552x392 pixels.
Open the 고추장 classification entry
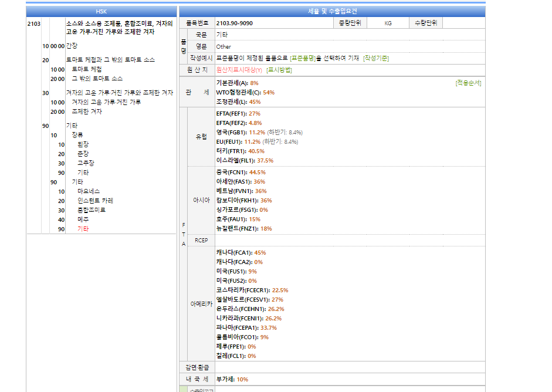click(86, 163)
